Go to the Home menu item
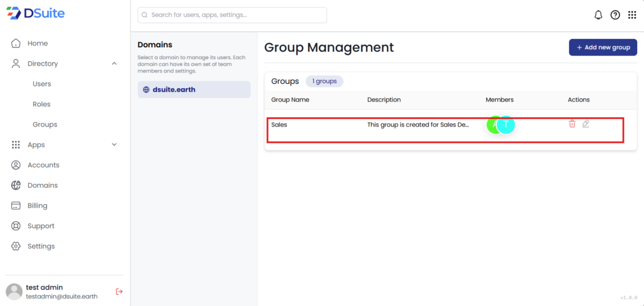 (x=37, y=43)
